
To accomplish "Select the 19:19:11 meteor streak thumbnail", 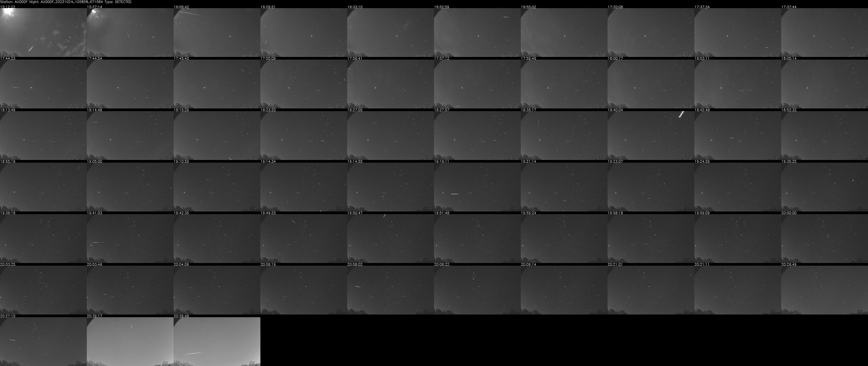I will (477, 187).
